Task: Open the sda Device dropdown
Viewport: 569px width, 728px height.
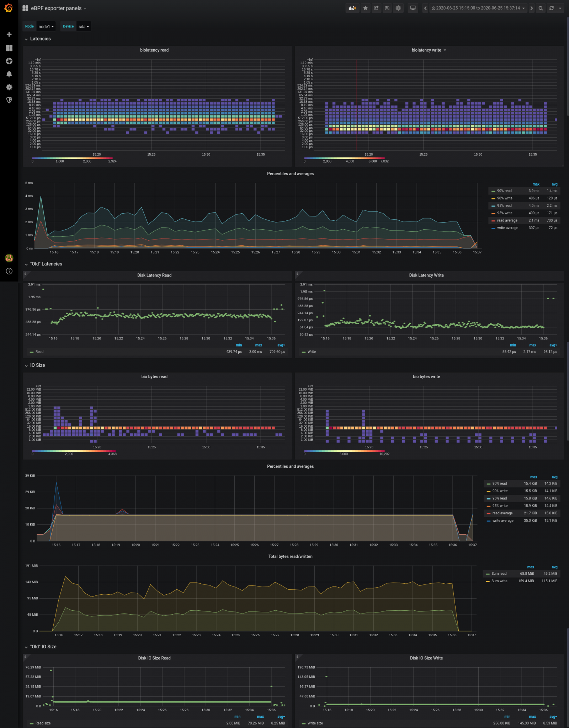Action: [x=83, y=26]
